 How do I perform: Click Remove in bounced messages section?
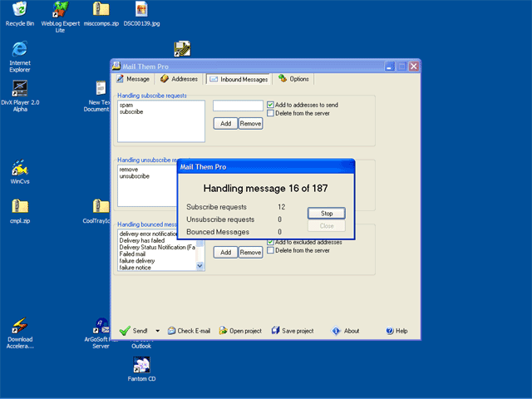pyautogui.click(x=250, y=252)
